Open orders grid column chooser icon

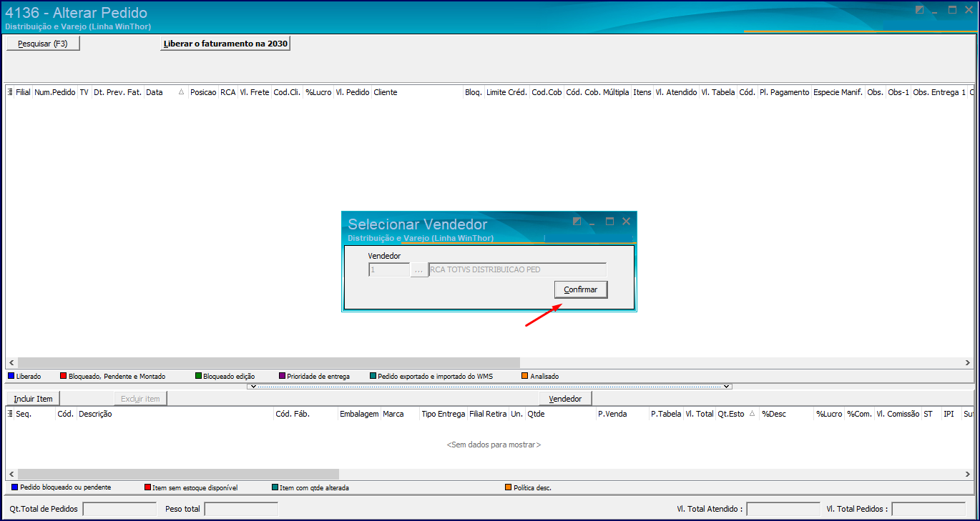tap(10, 92)
